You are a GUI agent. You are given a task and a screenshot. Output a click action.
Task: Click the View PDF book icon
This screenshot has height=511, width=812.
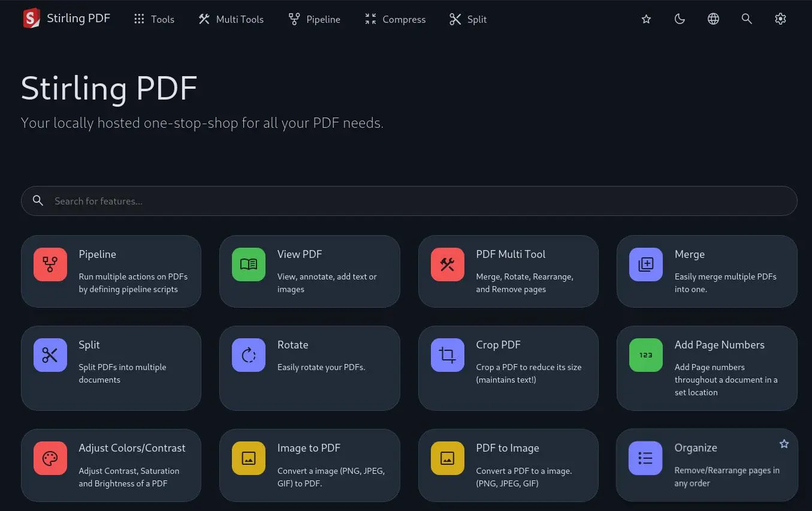[249, 264]
